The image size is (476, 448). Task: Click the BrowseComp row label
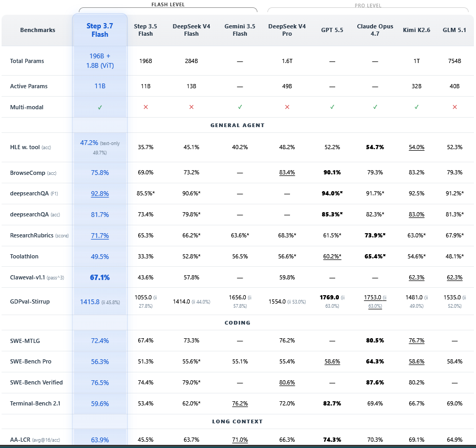click(x=33, y=173)
